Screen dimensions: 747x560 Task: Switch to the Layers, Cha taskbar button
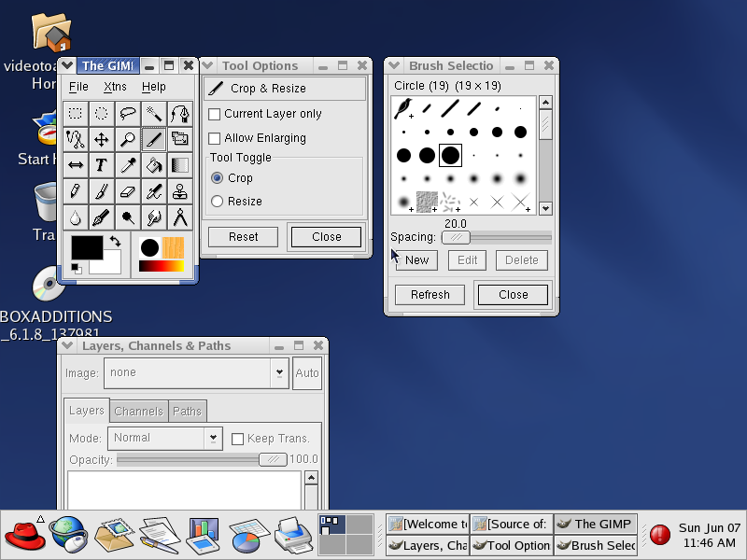[x=428, y=545]
